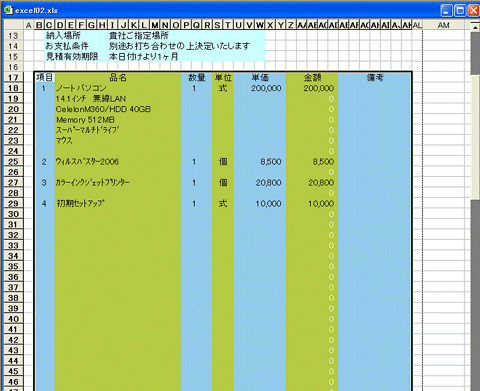Click the 品名 table header

pyautogui.click(x=118, y=78)
